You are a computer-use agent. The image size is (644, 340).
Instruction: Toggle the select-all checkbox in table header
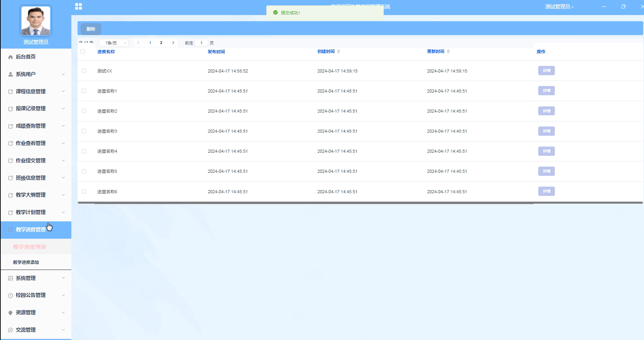pos(83,51)
